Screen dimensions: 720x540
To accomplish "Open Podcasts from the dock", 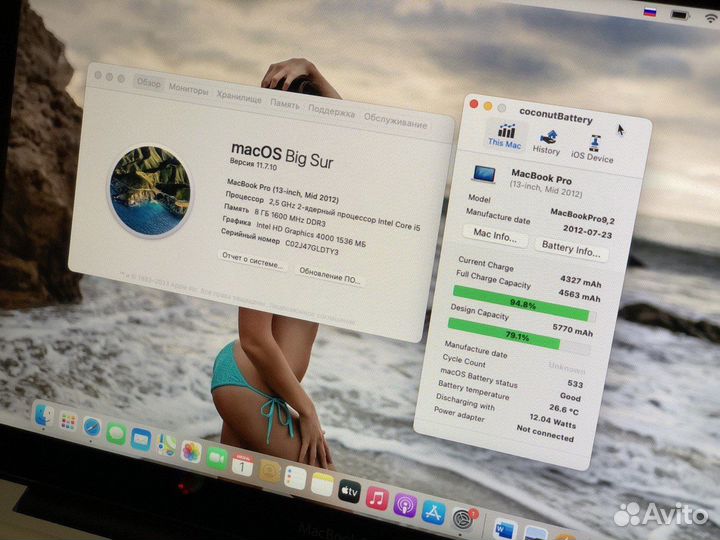I will pyautogui.click(x=405, y=506).
